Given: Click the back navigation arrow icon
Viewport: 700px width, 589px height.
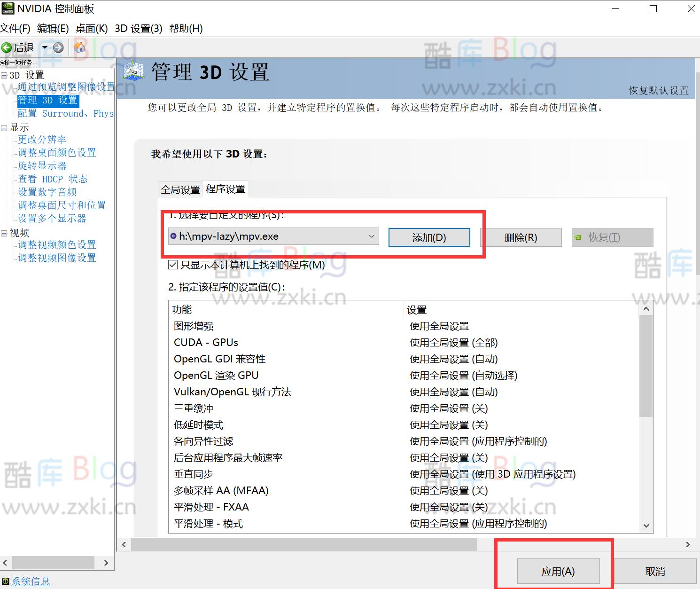Looking at the screenshot, I should tap(7, 47).
